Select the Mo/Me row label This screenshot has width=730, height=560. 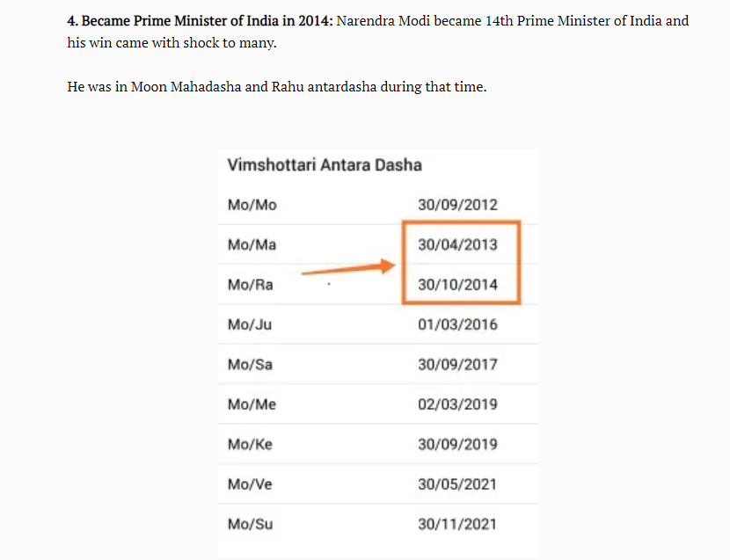click(252, 404)
